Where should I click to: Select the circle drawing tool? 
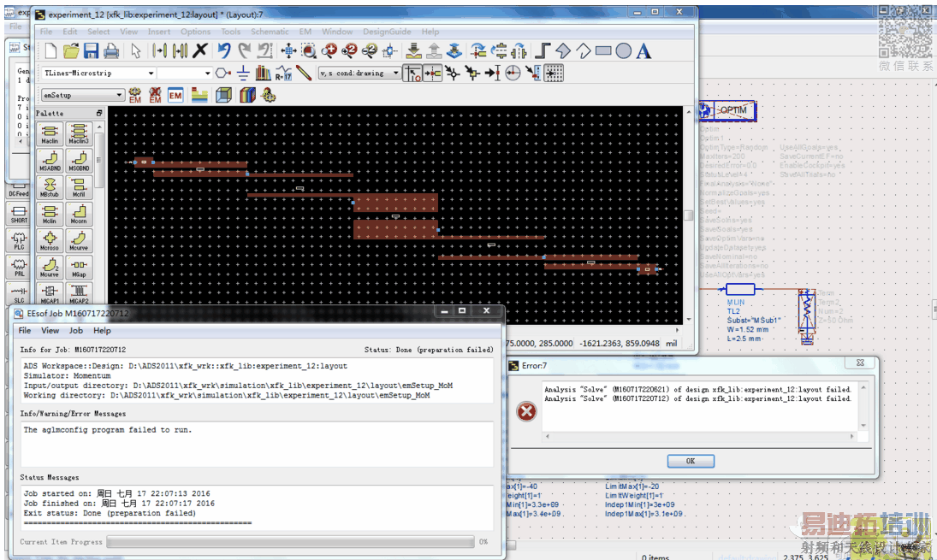tap(623, 51)
